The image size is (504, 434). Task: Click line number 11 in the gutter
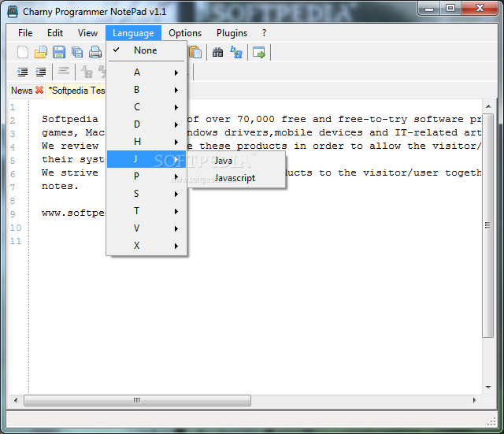tap(16, 242)
